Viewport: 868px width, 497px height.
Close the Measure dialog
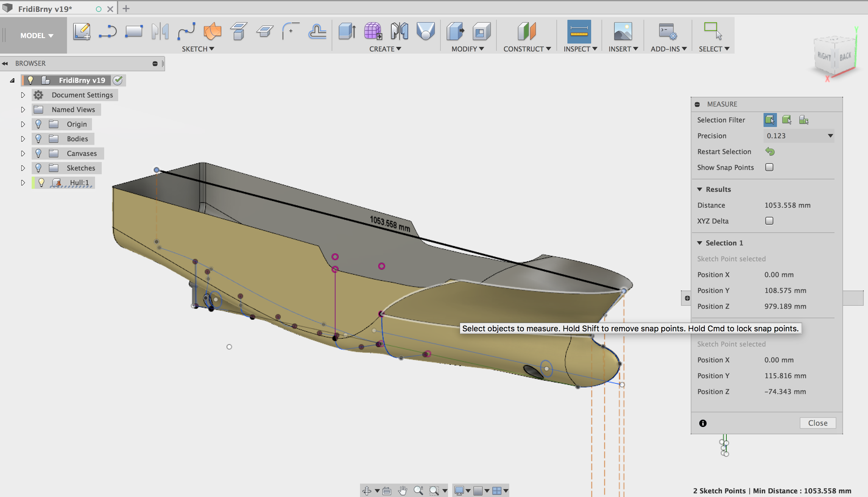[x=817, y=423]
